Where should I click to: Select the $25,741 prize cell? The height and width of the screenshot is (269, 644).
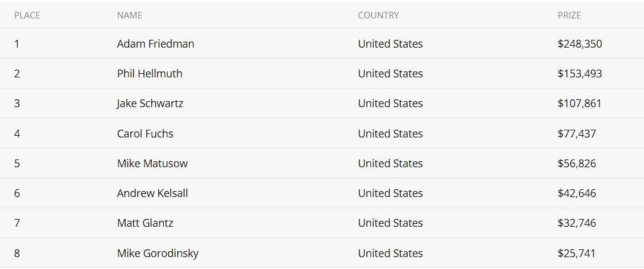point(576,254)
